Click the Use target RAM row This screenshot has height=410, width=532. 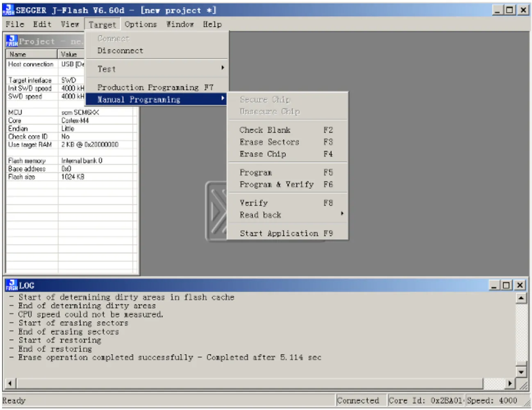(x=72, y=145)
